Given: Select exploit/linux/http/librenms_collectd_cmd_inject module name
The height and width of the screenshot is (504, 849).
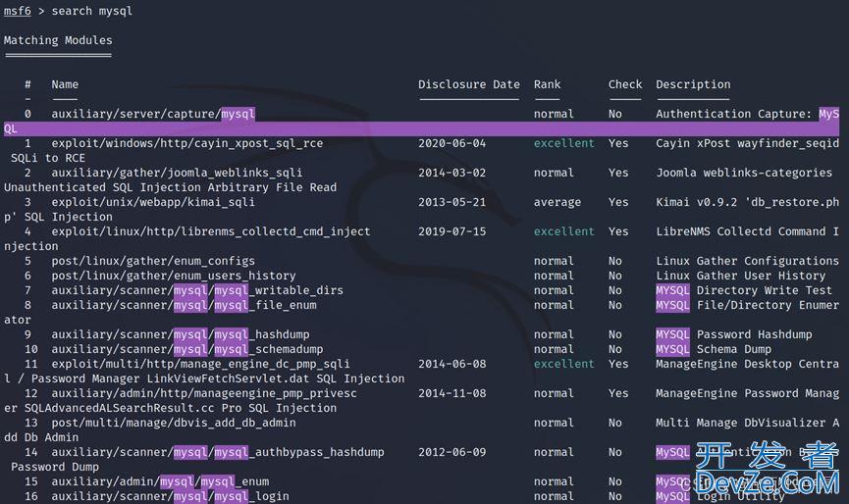Looking at the screenshot, I should click(211, 231).
